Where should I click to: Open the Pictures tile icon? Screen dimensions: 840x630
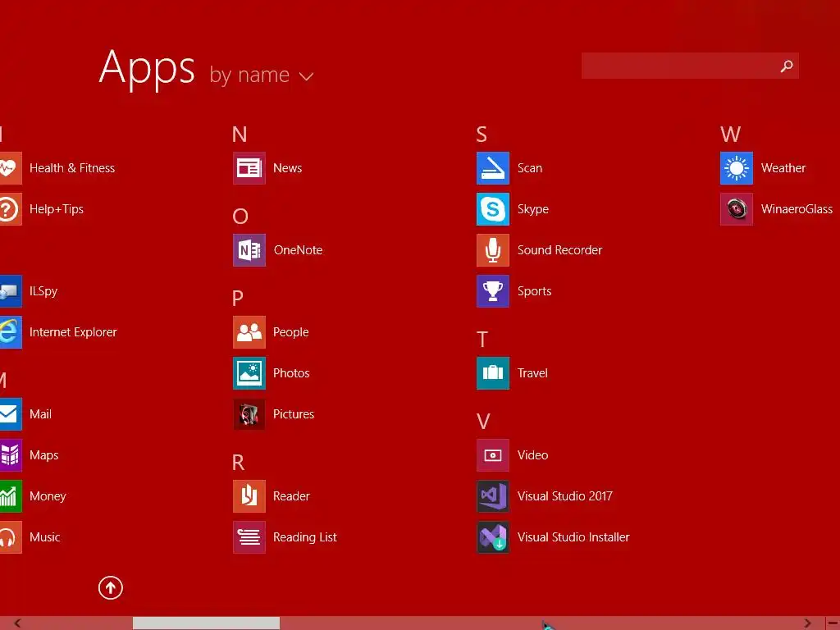click(x=249, y=414)
